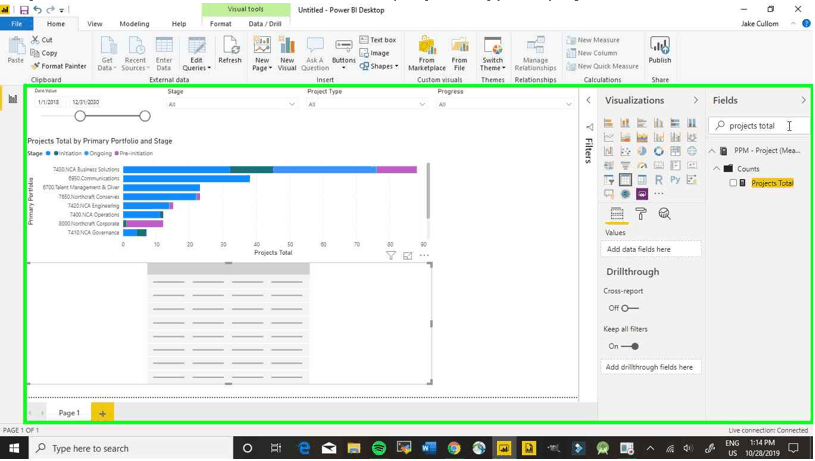Choose the purple PowerApps visual
The width and height of the screenshot is (815, 461).
[642, 194]
